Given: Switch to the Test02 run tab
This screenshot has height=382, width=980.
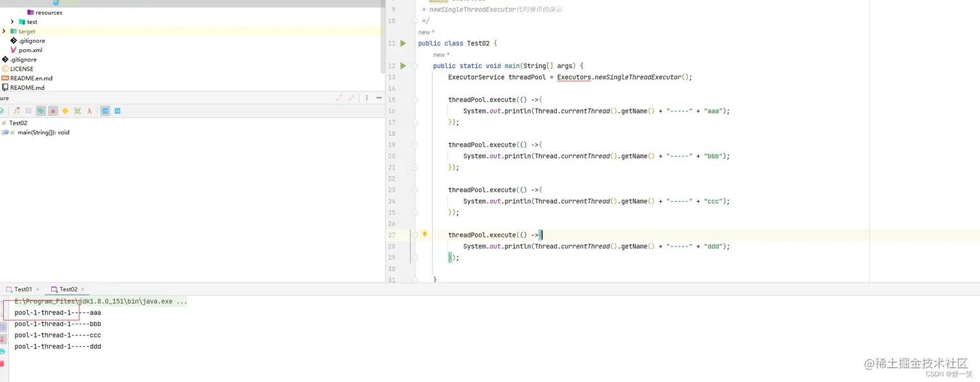Looking at the screenshot, I should coord(68,289).
